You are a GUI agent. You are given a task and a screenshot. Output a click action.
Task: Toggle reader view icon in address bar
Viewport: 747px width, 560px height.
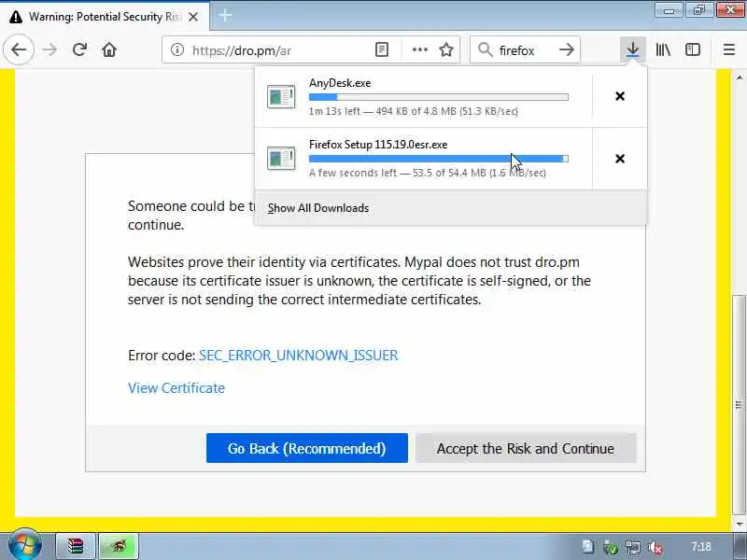pyautogui.click(x=382, y=49)
